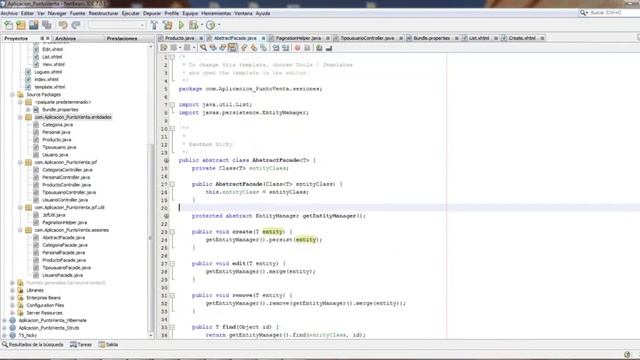Click the notification icon in the status bar
The height and width of the screenshot is (360, 640).
point(627,354)
